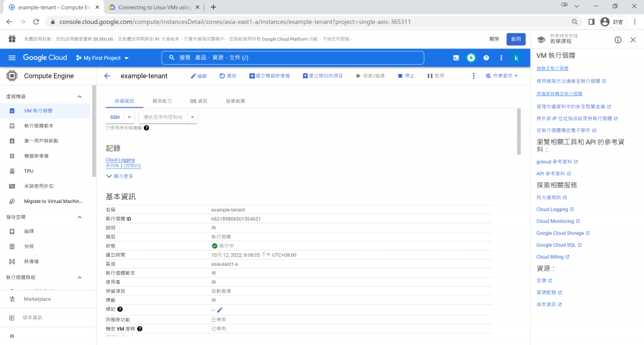Click the details pane vertical scrollbar
The width and height of the screenshot is (644, 345).
[x=519, y=131]
